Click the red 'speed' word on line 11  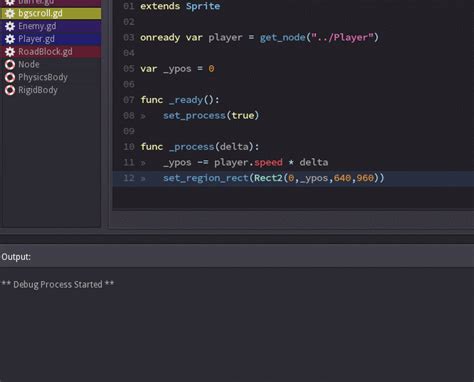coord(268,162)
